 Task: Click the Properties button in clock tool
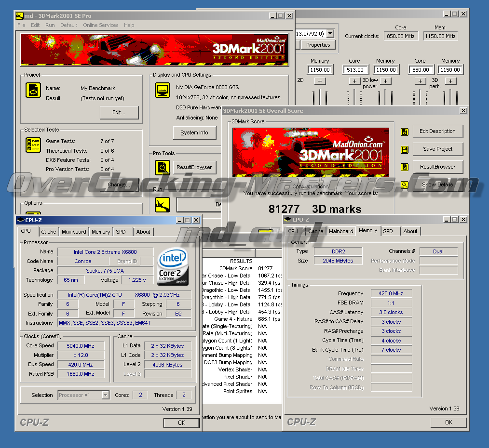point(318,45)
